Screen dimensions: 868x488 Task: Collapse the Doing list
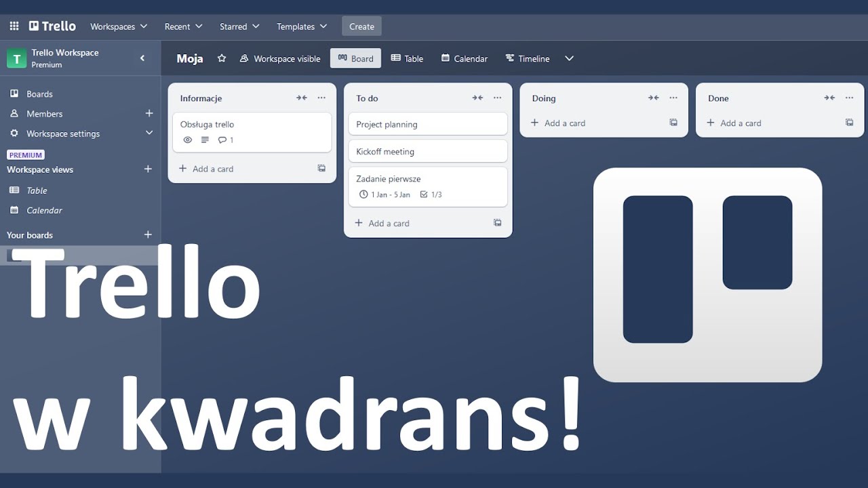[x=653, y=98]
